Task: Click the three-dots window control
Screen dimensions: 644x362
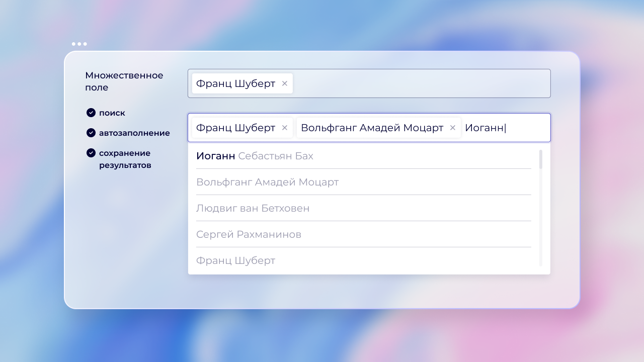Action: (79, 44)
